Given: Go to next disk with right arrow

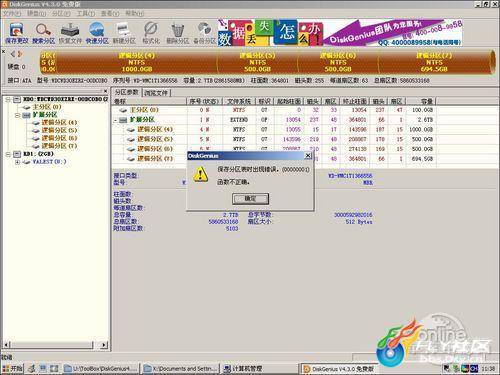Looking at the screenshot, I should [20, 54].
